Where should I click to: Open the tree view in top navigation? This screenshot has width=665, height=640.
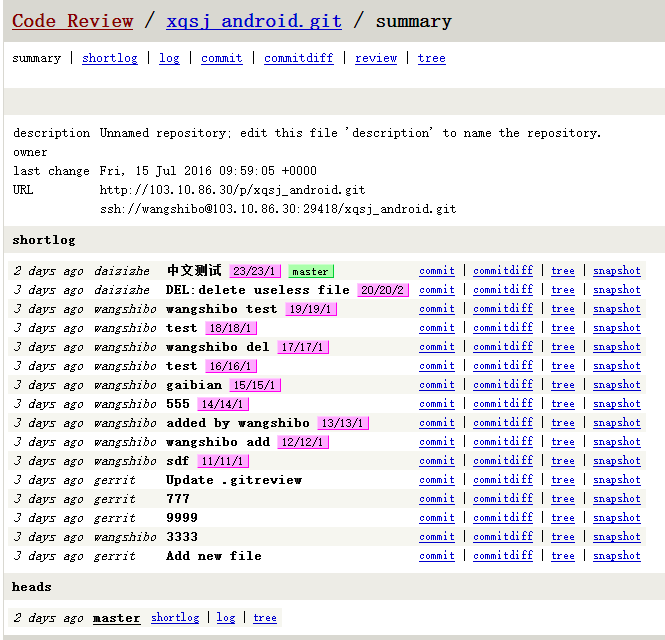(x=431, y=58)
